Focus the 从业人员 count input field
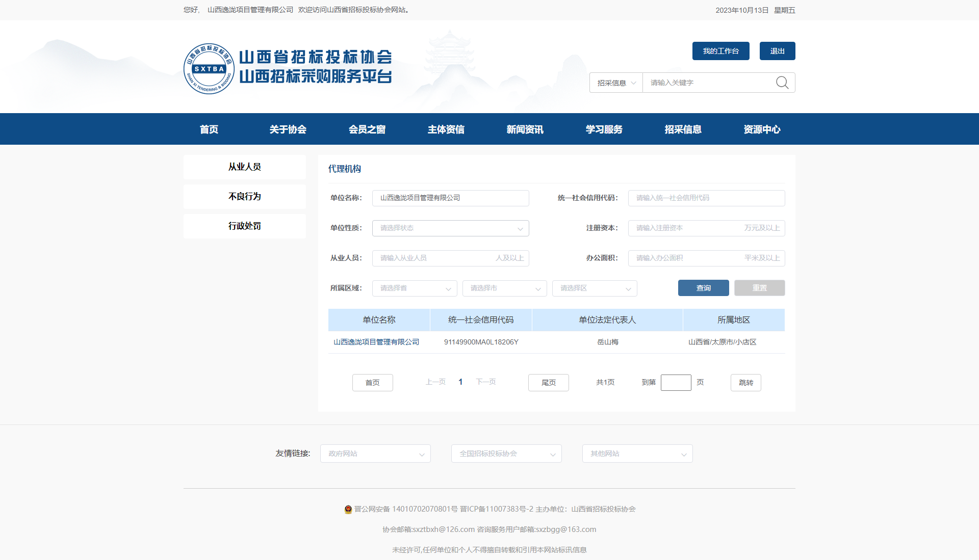 (x=451, y=258)
